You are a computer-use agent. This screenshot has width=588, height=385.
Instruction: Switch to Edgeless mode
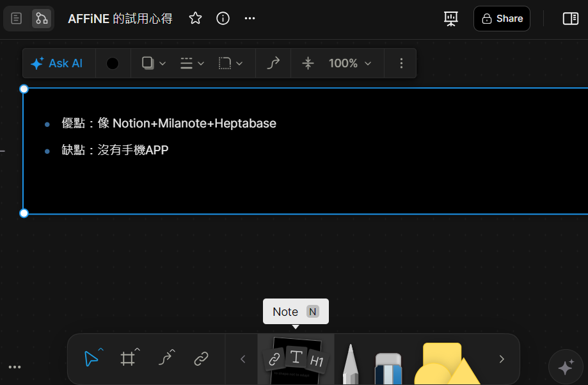(x=41, y=19)
